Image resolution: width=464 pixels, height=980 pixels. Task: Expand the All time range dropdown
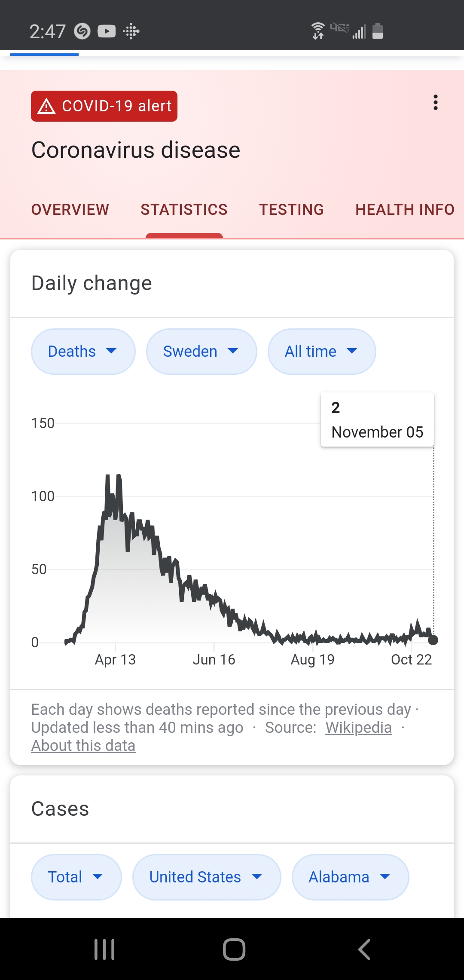point(322,352)
